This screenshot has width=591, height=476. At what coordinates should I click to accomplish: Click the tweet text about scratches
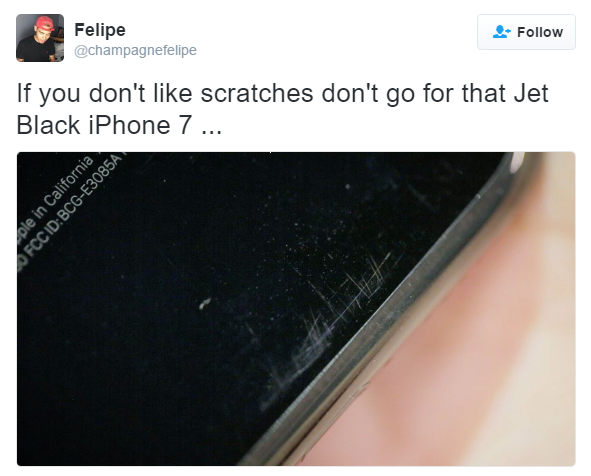[x=283, y=109]
